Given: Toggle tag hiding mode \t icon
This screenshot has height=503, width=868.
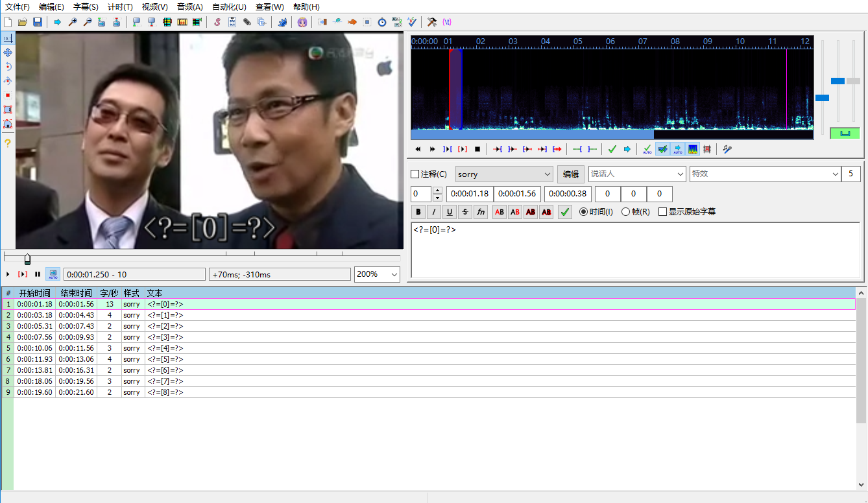Looking at the screenshot, I should [x=447, y=22].
